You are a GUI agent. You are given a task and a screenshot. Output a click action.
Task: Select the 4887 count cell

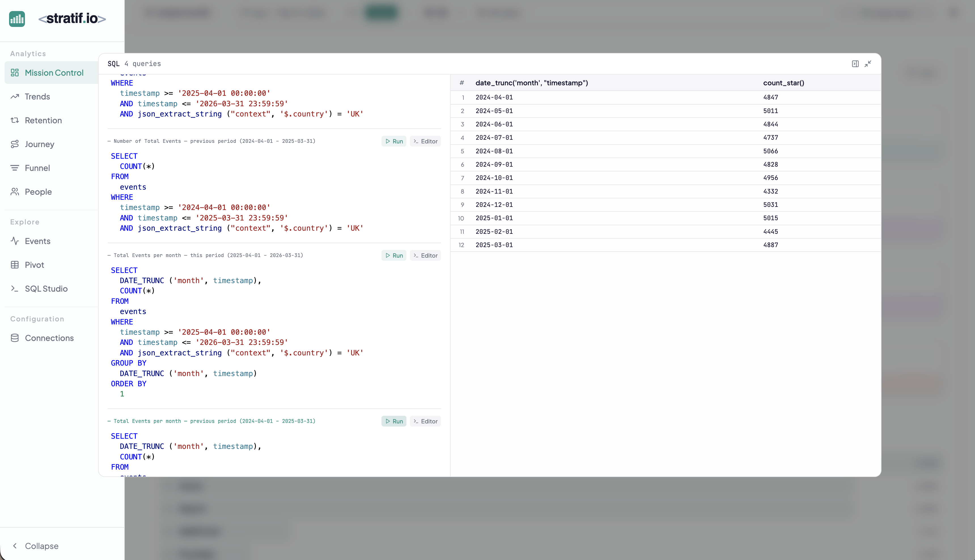(770, 245)
